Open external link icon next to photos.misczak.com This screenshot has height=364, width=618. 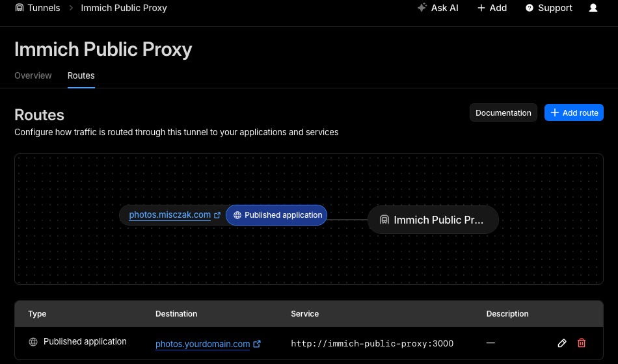[217, 215]
